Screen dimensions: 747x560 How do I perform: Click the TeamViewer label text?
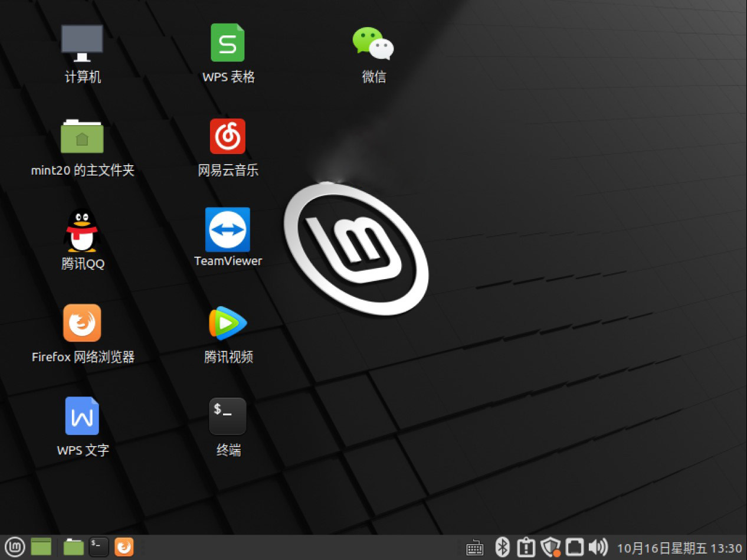pos(228,261)
